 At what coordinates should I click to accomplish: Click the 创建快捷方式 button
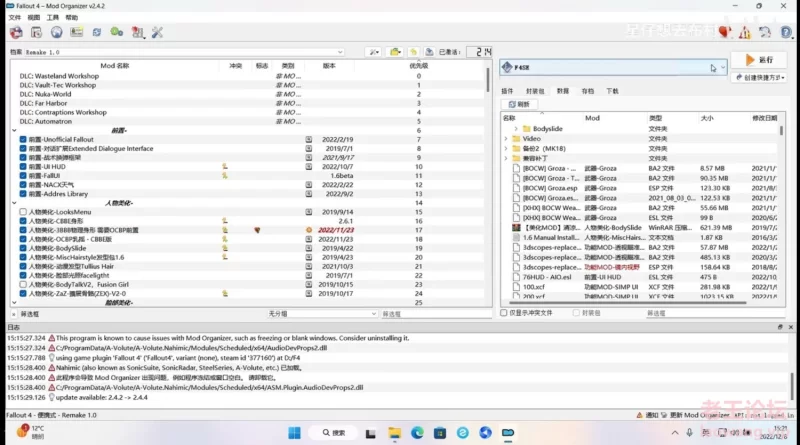(x=760, y=78)
